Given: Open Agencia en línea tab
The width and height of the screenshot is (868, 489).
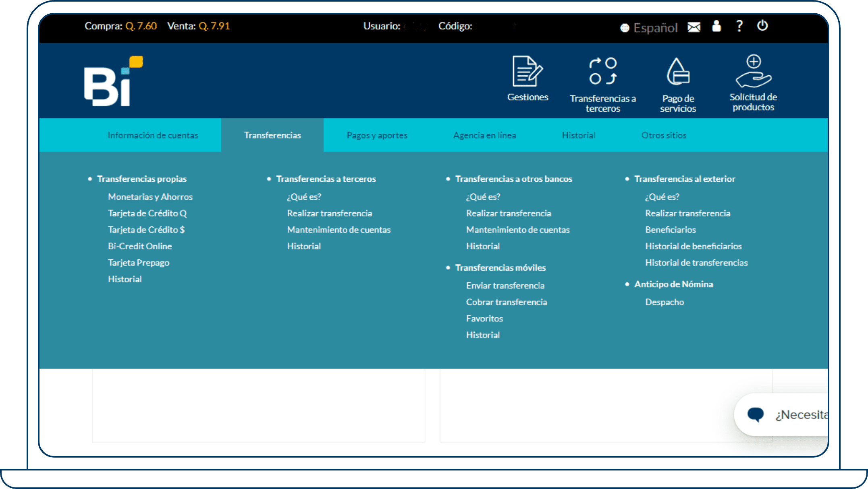Looking at the screenshot, I should pyautogui.click(x=485, y=135).
